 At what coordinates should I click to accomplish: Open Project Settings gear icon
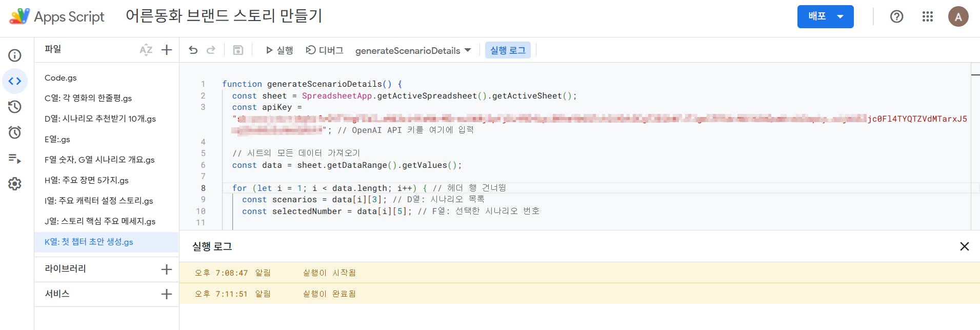[15, 184]
